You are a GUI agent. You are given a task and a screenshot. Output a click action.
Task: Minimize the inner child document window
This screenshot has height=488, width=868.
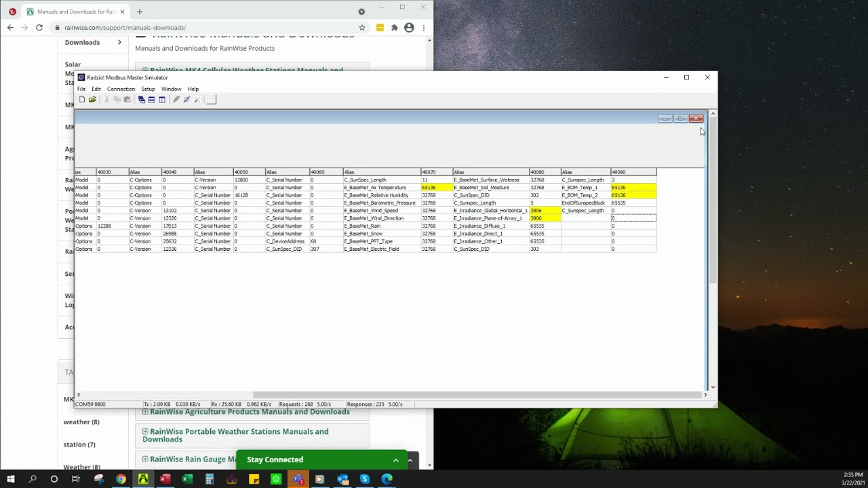click(665, 119)
